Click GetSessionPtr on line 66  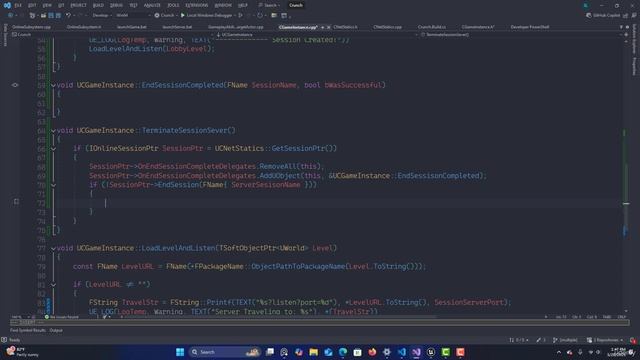pyautogui.click(x=298, y=148)
